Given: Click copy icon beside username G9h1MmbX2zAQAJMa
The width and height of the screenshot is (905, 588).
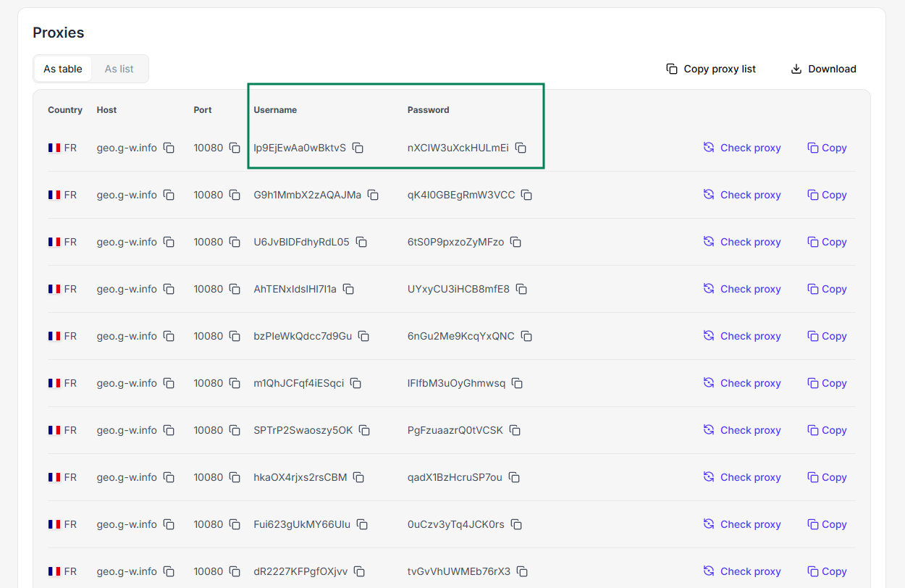Looking at the screenshot, I should pos(373,195).
